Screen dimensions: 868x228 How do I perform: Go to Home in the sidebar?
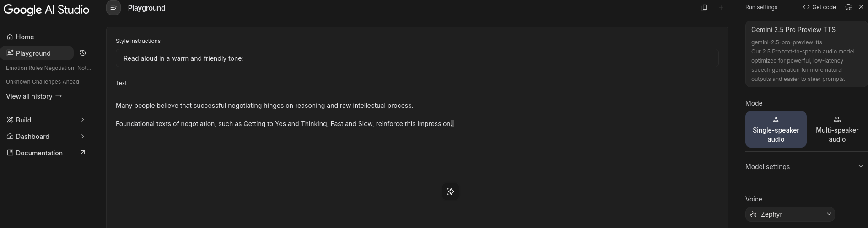point(25,37)
